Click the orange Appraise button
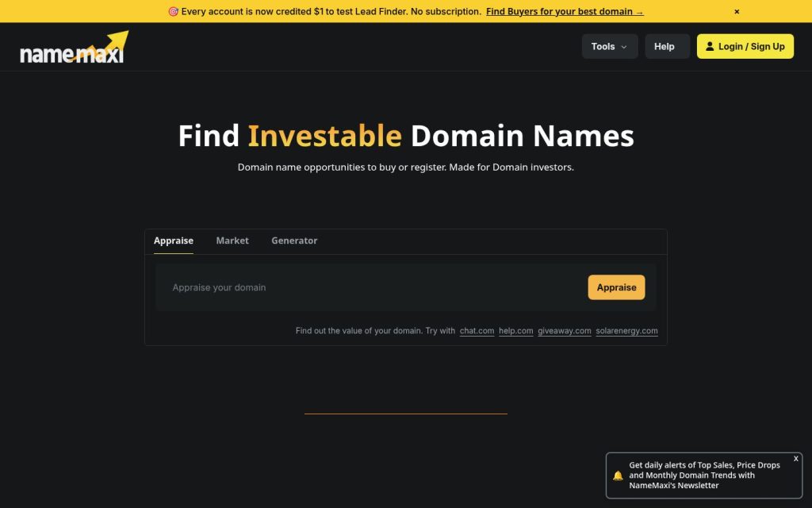This screenshot has width=812, height=508. pyautogui.click(x=616, y=287)
